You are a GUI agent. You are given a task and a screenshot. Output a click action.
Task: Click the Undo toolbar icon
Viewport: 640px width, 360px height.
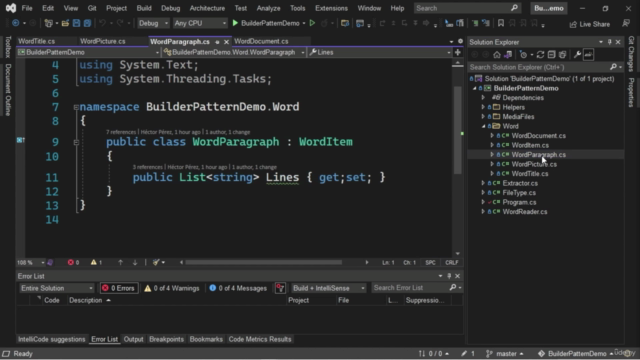click(x=102, y=23)
